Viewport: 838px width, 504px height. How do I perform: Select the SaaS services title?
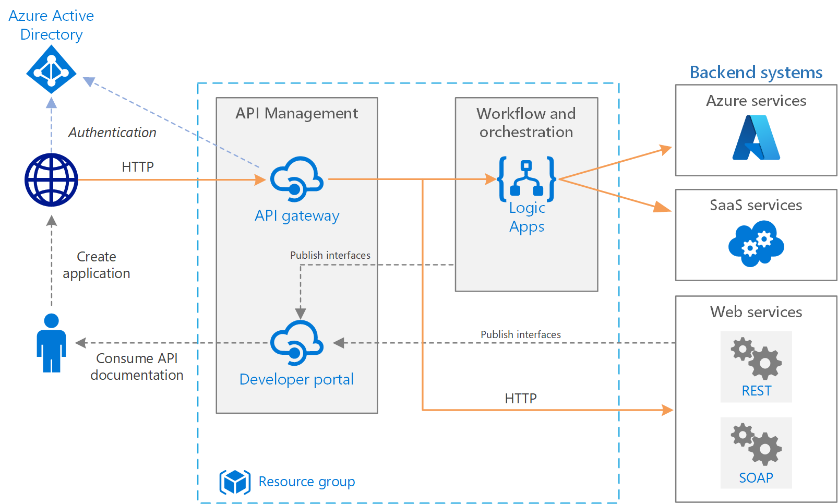[x=756, y=205]
